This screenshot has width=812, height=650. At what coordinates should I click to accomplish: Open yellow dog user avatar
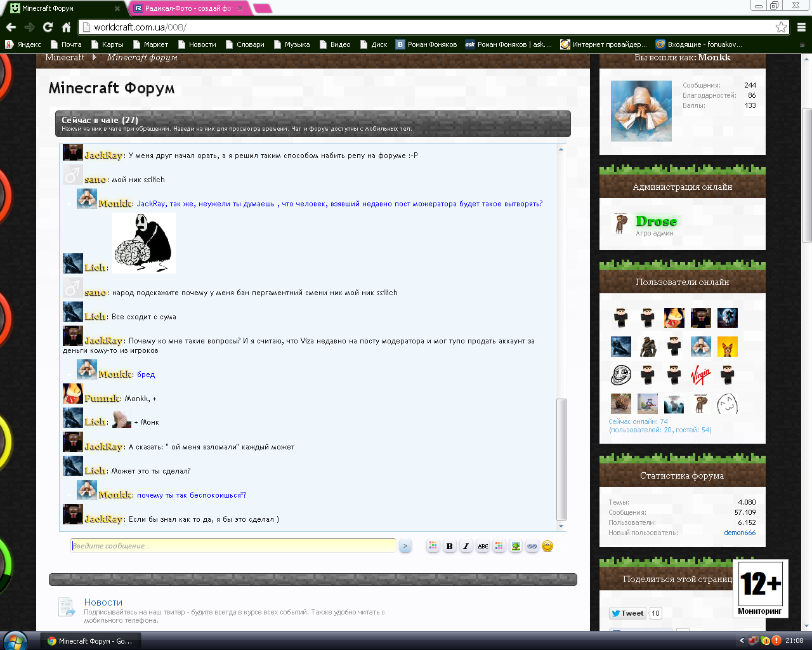click(728, 347)
